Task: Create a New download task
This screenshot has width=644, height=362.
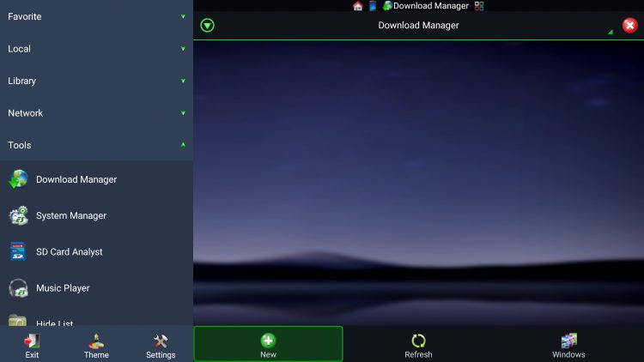Action: [268, 344]
